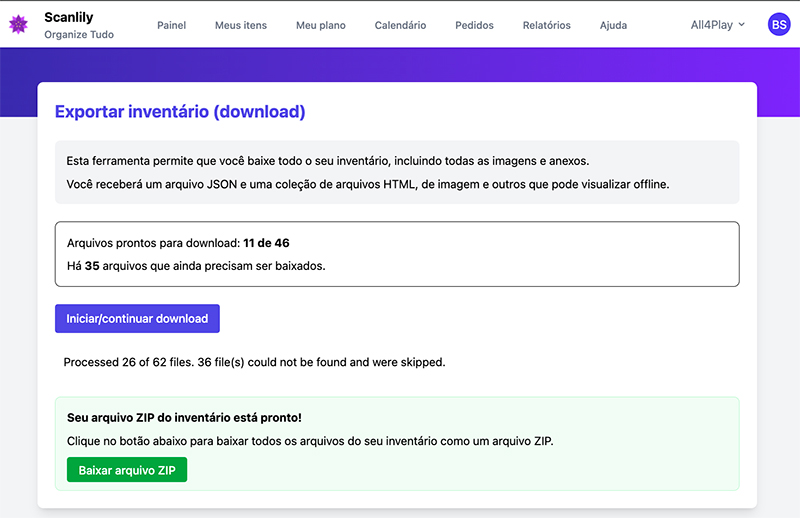
Task: Click the Scanlily brand name
Action: 69,17
